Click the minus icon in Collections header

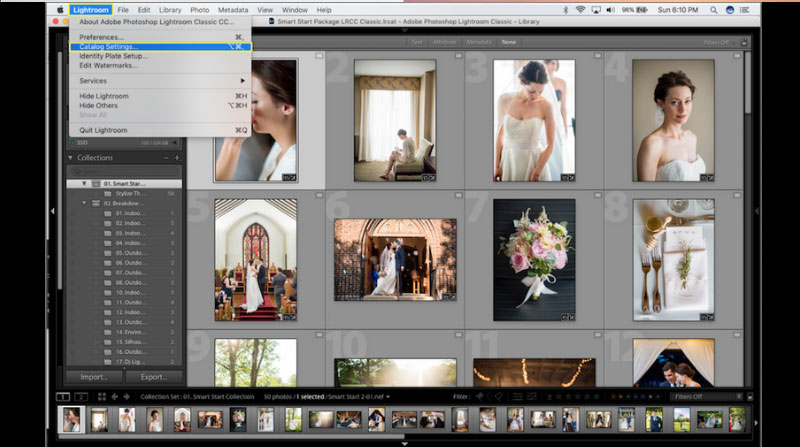tap(167, 158)
